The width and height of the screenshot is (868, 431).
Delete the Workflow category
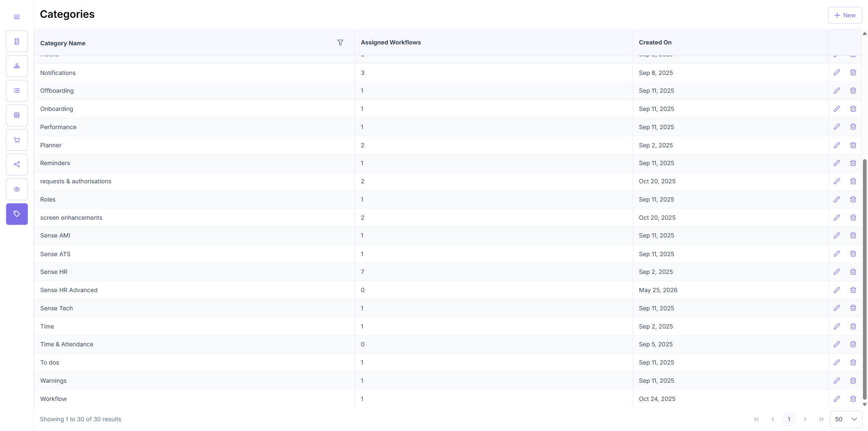(853, 399)
